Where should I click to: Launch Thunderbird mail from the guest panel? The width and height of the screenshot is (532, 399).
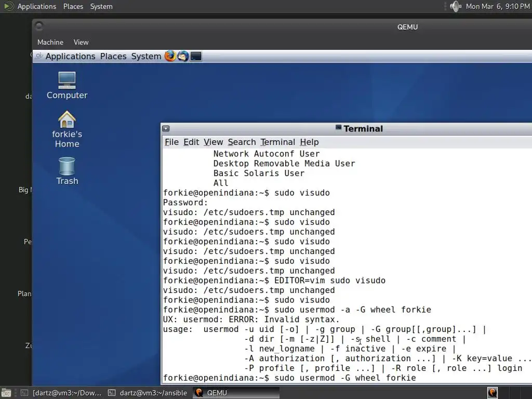183,56
